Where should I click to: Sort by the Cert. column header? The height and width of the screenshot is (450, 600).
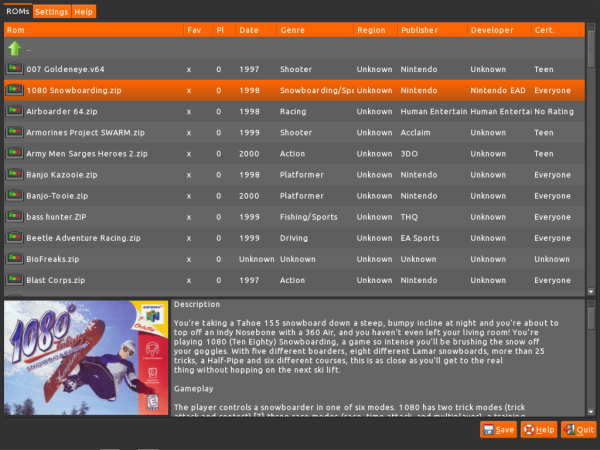pos(558,30)
